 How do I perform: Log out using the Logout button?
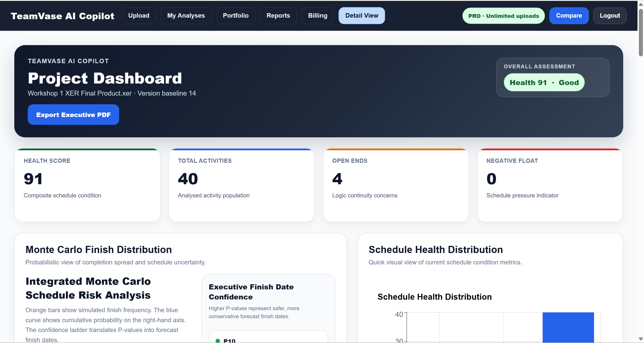[x=610, y=16]
